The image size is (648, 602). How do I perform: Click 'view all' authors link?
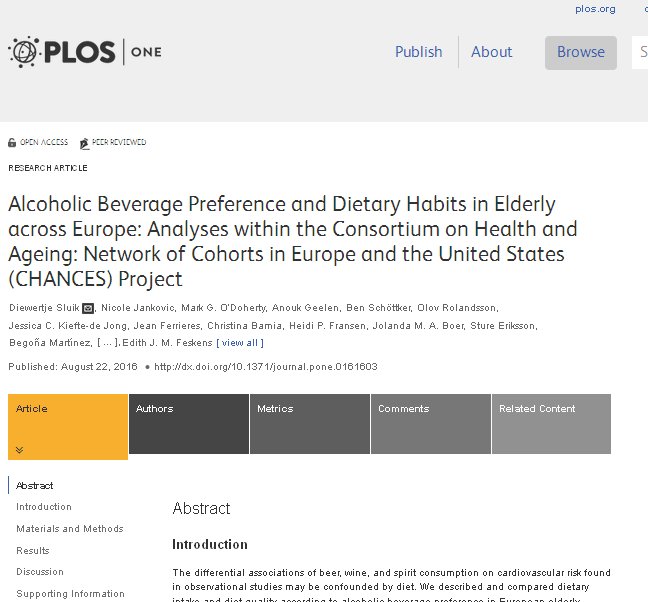coord(241,344)
